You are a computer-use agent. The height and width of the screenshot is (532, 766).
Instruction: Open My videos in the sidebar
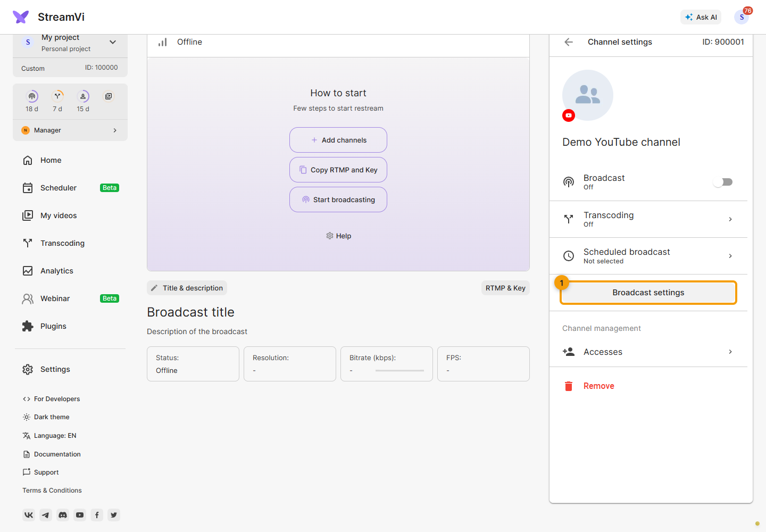(70, 215)
